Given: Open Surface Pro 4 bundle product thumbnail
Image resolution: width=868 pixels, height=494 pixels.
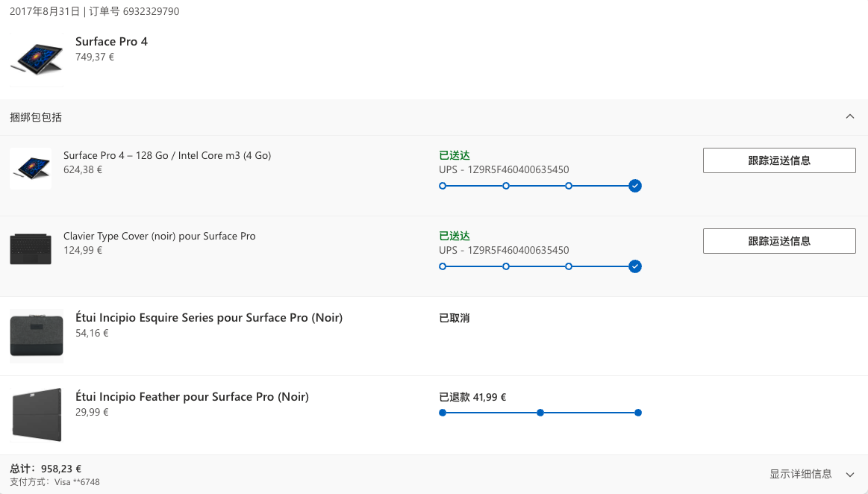Looking at the screenshot, I should click(x=37, y=59).
